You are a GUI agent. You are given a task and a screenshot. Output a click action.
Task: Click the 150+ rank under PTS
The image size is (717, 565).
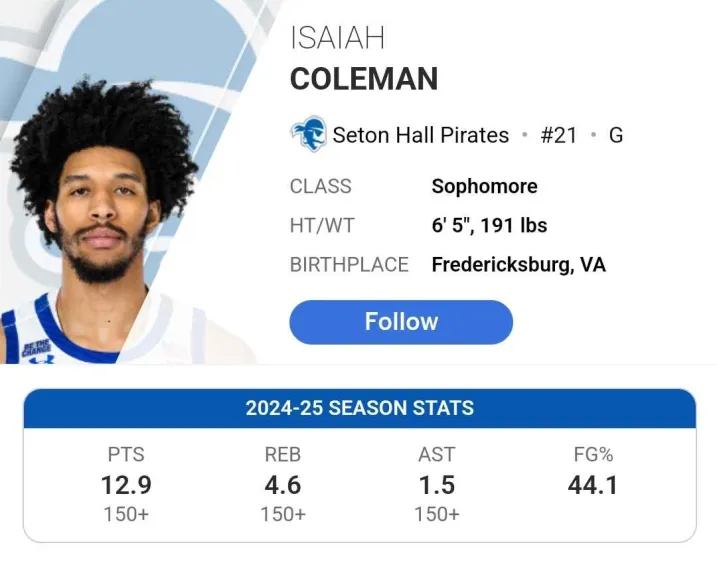point(126,514)
